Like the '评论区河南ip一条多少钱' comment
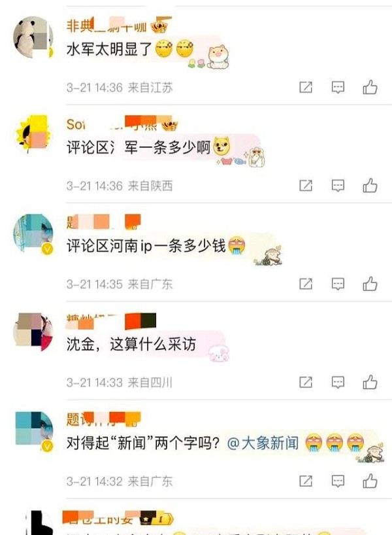Viewport: 392px width, 535px height. click(x=370, y=284)
